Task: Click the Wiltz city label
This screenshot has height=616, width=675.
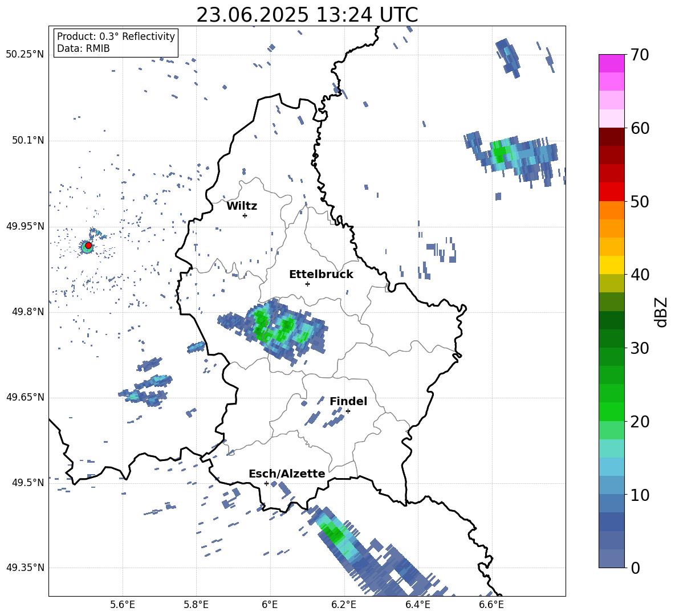Action: [242, 206]
